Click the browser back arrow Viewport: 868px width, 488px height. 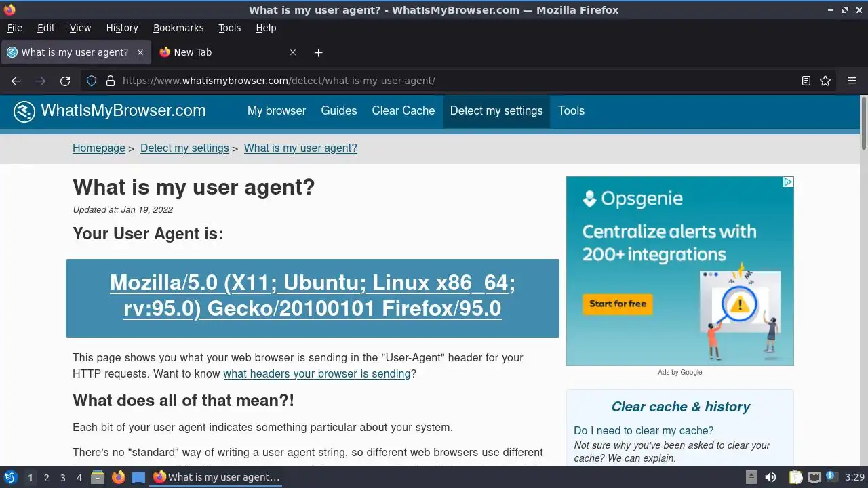tap(16, 81)
